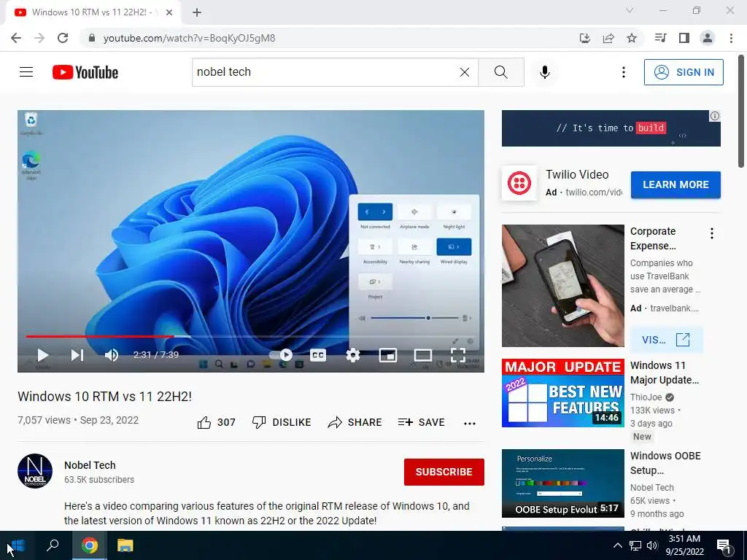The image size is (747, 560).
Task: Click the address bar URL
Action: click(189, 38)
